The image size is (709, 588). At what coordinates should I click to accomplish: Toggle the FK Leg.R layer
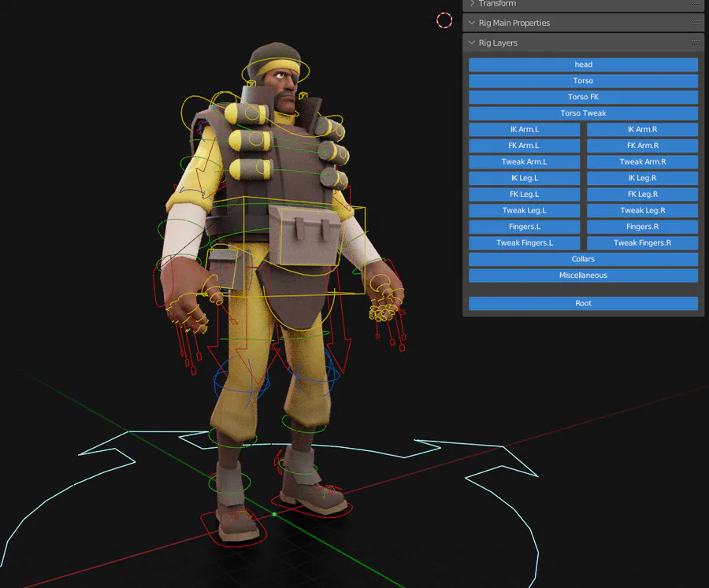[643, 194]
